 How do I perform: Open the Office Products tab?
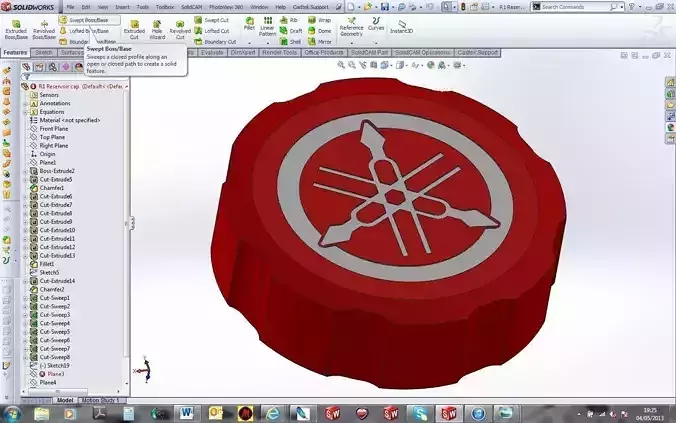coord(324,53)
